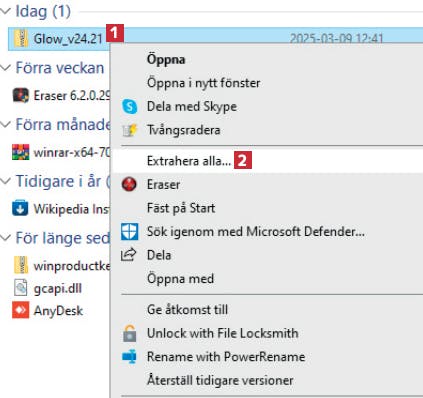
Task: Click the Skype icon in context menu
Action: tap(129, 107)
